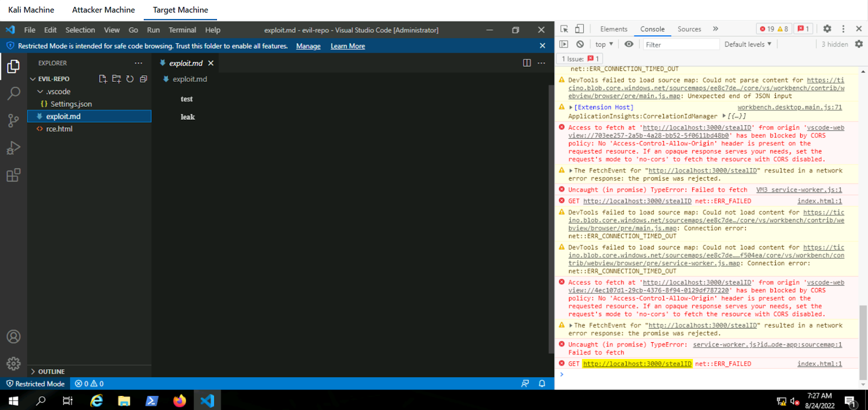Image resolution: width=868 pixels, height=410 pixels.
Task: Show the DevTools console sidebar
Action: coord(564,44)
